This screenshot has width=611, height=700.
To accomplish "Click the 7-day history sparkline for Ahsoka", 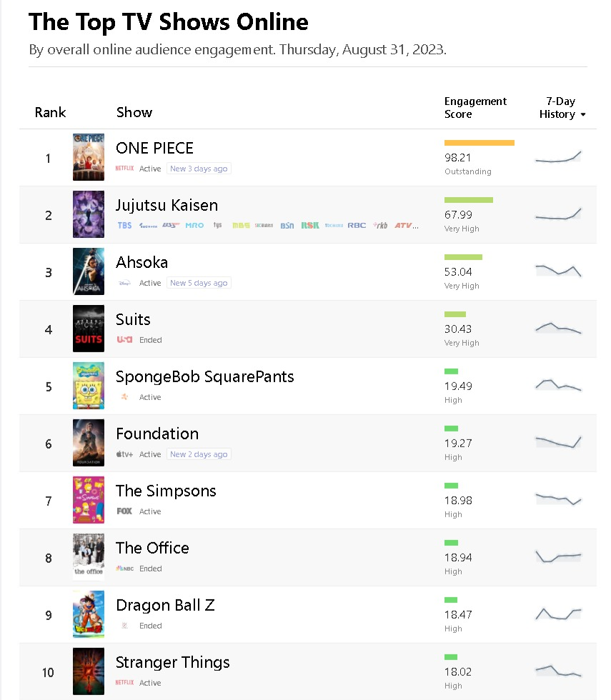I will [x=558, y=270].
